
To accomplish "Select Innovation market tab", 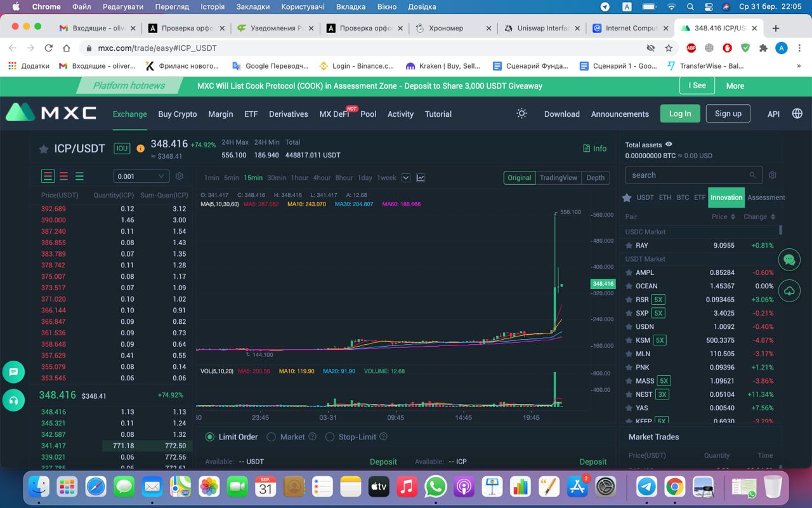I will pyautogui.click(x=726, y=197).
